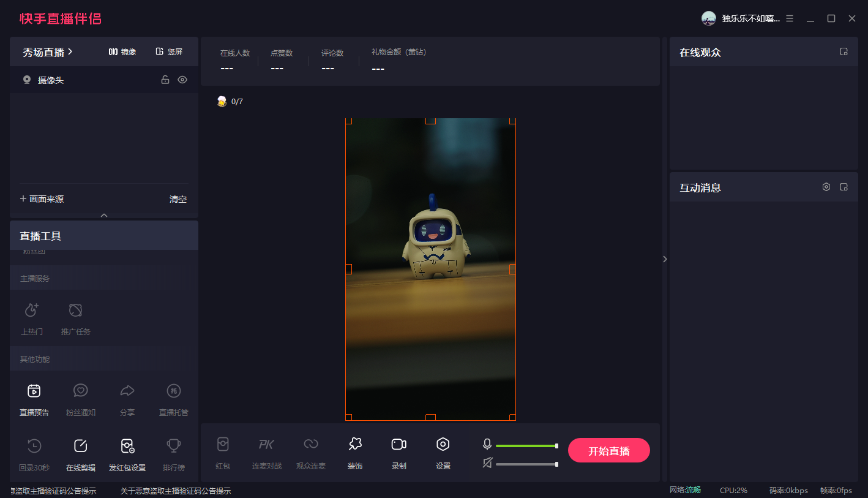Switch to 竖屏 portrait mode
The width and height of the screenshot is (868, 498).
170,52
